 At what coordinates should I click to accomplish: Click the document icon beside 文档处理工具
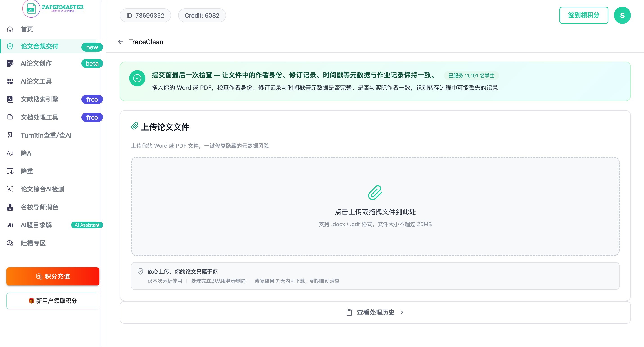10,117
